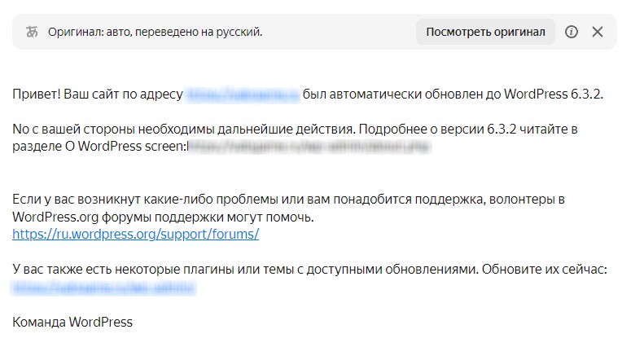Click the 'WordPress 6.3.2.' text in first line

point(554,94)
